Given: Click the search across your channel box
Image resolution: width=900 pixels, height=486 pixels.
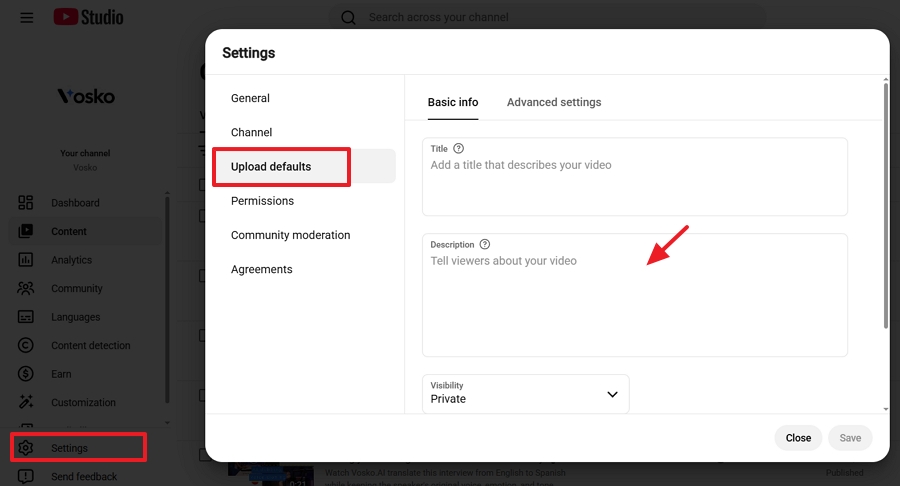Looking at the screenshot, I should tap(547, 17).
